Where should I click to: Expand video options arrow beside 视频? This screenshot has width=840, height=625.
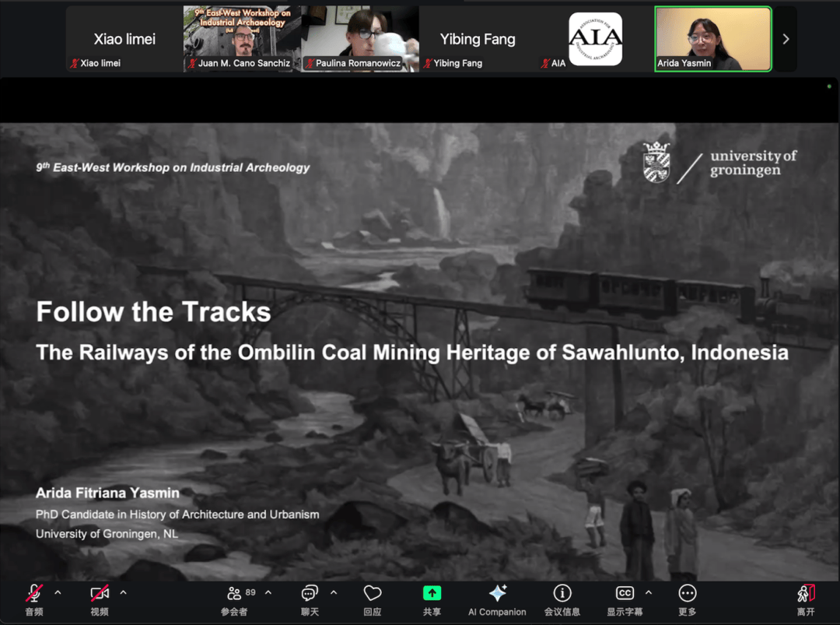pos(123,592)
